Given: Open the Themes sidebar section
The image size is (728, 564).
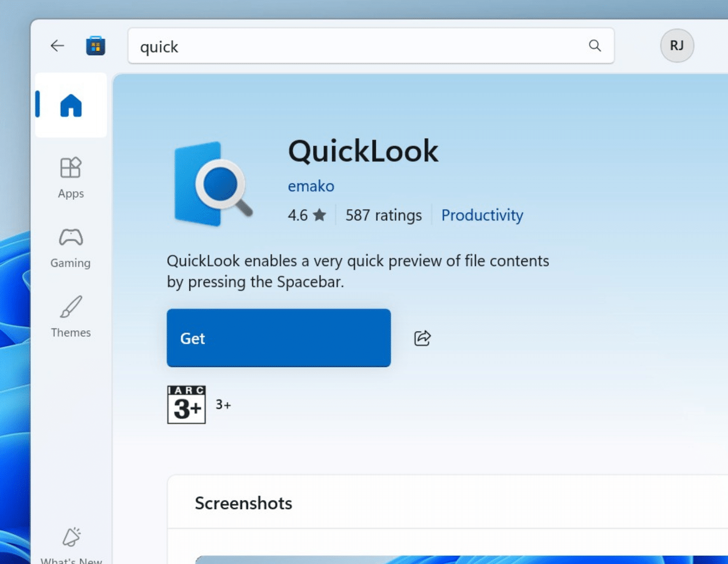Looking at the screenshot, I should click(x=71, y=317).
